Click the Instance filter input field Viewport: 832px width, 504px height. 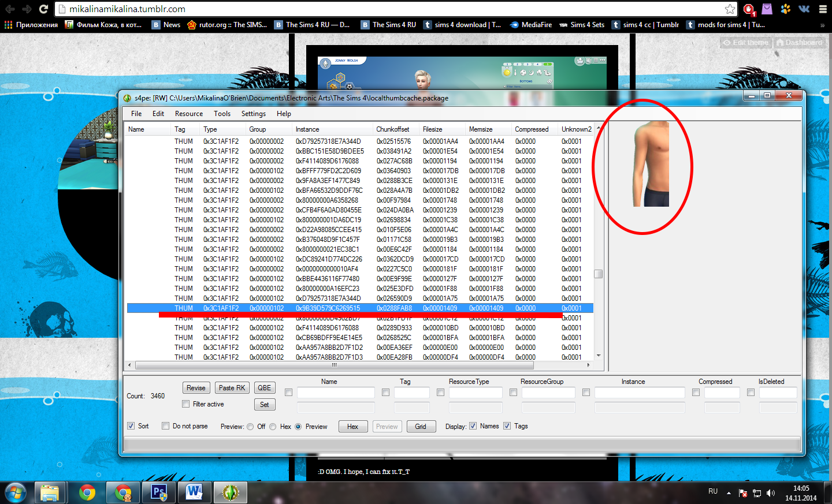pos(639,393)
